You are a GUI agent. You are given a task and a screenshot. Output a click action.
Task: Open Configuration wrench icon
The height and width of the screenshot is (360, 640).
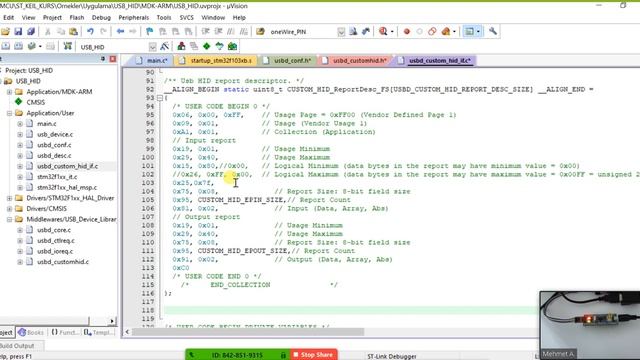click(493, 31)
